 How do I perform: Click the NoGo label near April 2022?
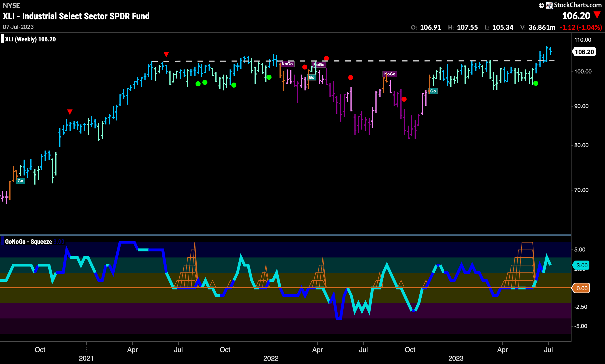point(319,65)
